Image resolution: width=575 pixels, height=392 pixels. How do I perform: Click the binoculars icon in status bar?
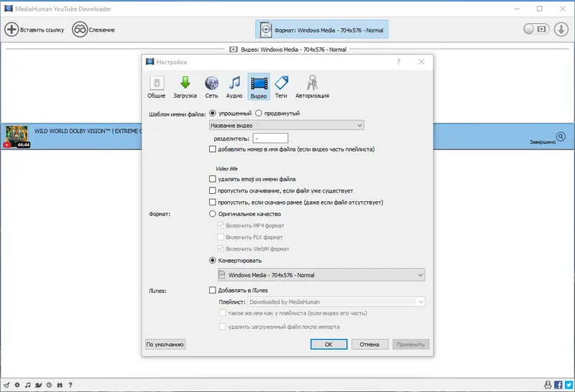60,385
